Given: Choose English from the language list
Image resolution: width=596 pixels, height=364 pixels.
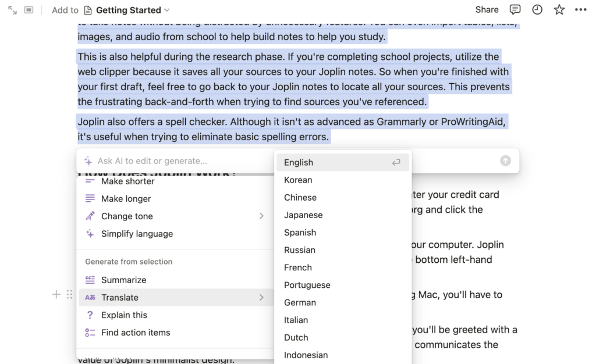Looking at the screenshot, I should click(x=298, y=162).
